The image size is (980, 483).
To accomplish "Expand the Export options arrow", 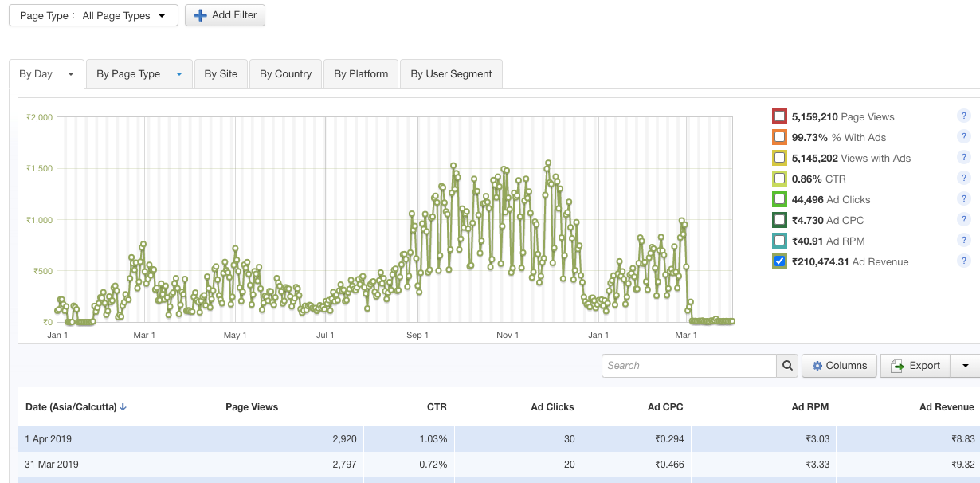I will pos(966,365).
